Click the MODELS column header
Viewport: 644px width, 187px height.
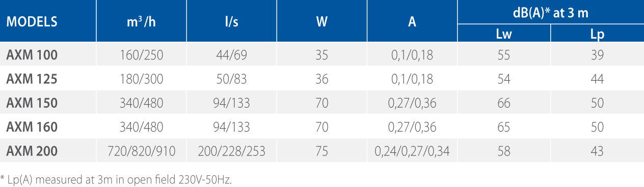pos(32,22)
